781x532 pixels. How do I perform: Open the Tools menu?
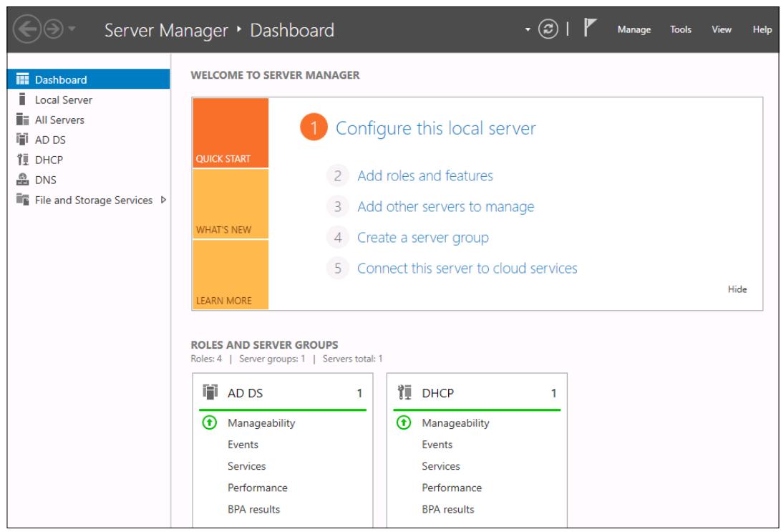680,29
